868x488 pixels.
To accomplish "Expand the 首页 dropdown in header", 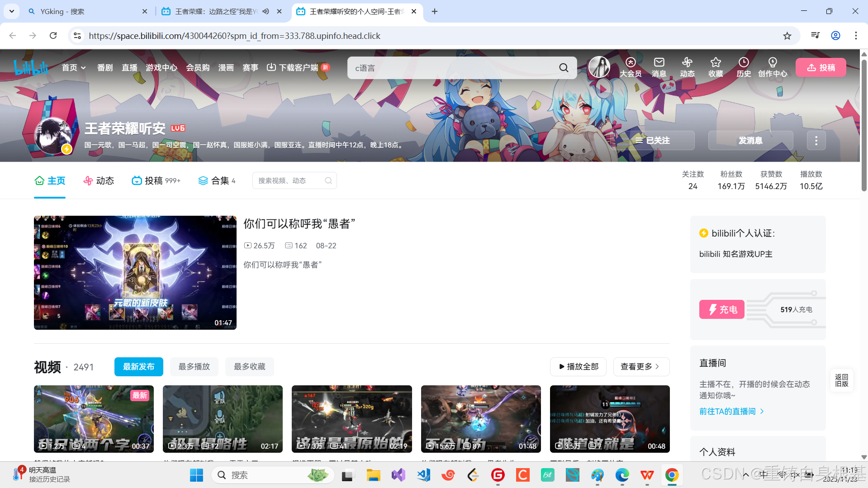I will pyautogui.click(x=74, y=67).
